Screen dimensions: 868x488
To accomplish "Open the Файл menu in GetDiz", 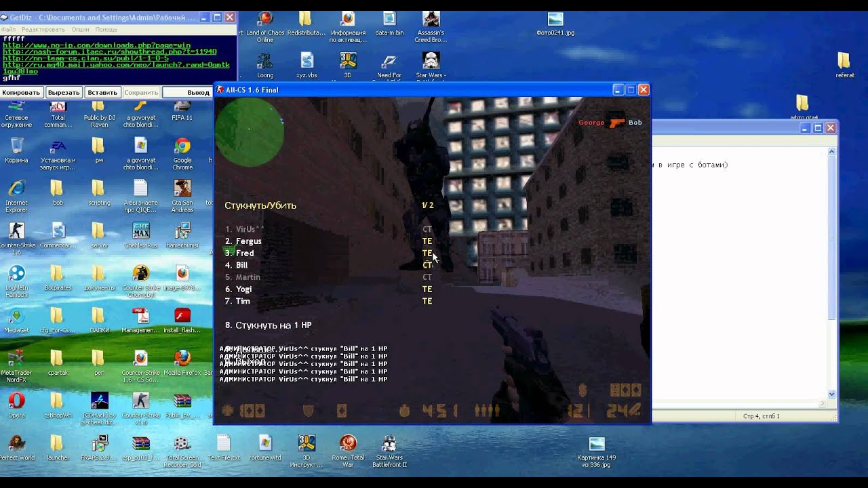I will (8, 29).
